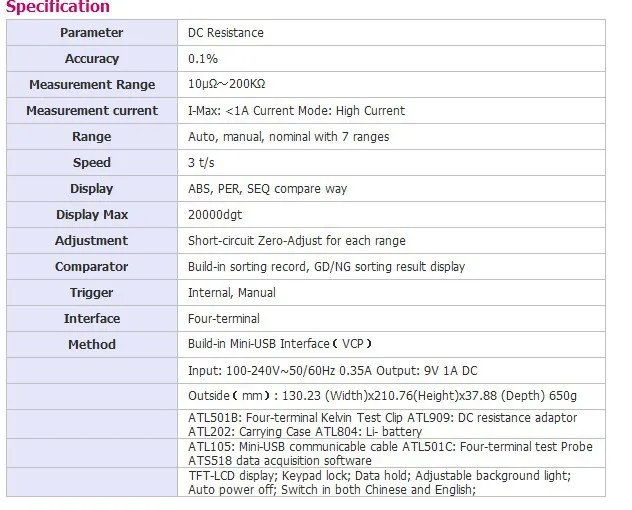Image resolution: width=632 pixels, height=510 pixels.
Task: Click 'Build-in Mini-USB Interface (VCP)' text
Action: (x=280, y=344)
